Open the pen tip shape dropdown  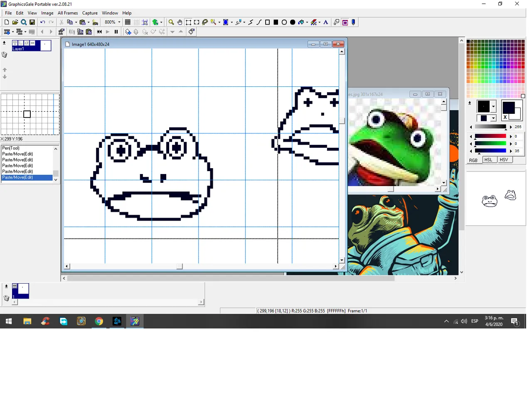[493, 106]
